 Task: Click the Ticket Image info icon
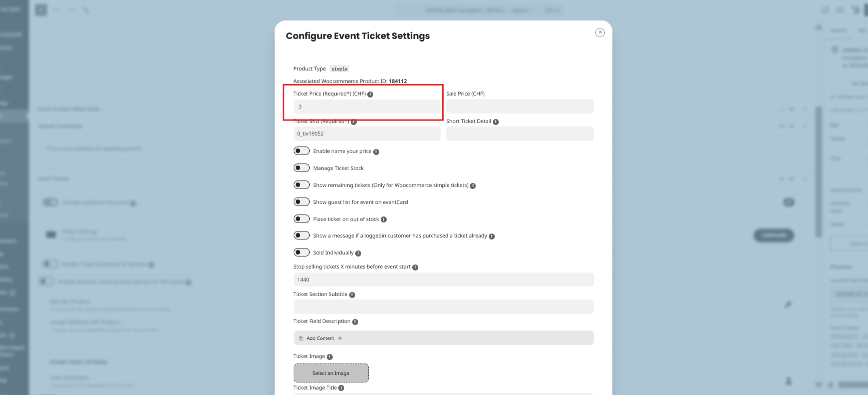330,356
